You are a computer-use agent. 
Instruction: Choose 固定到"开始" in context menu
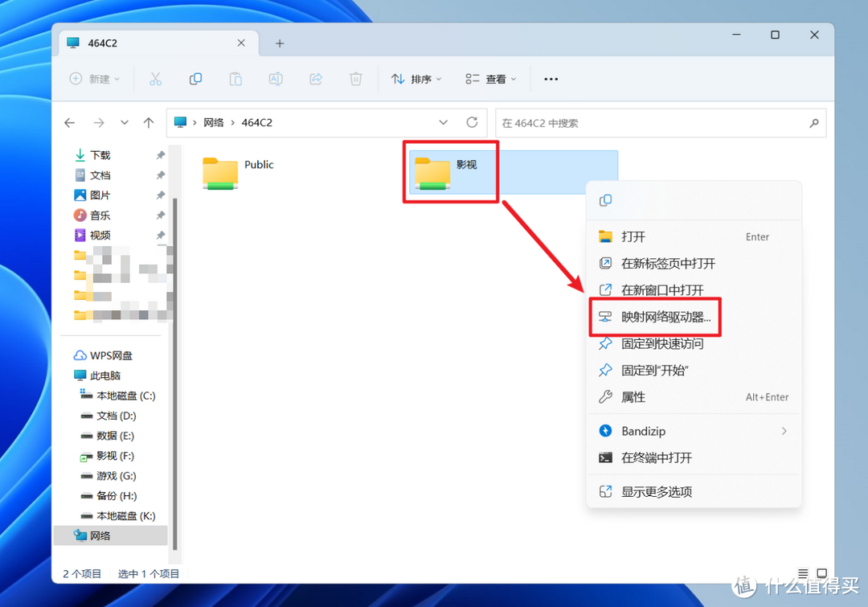[694, 371]
